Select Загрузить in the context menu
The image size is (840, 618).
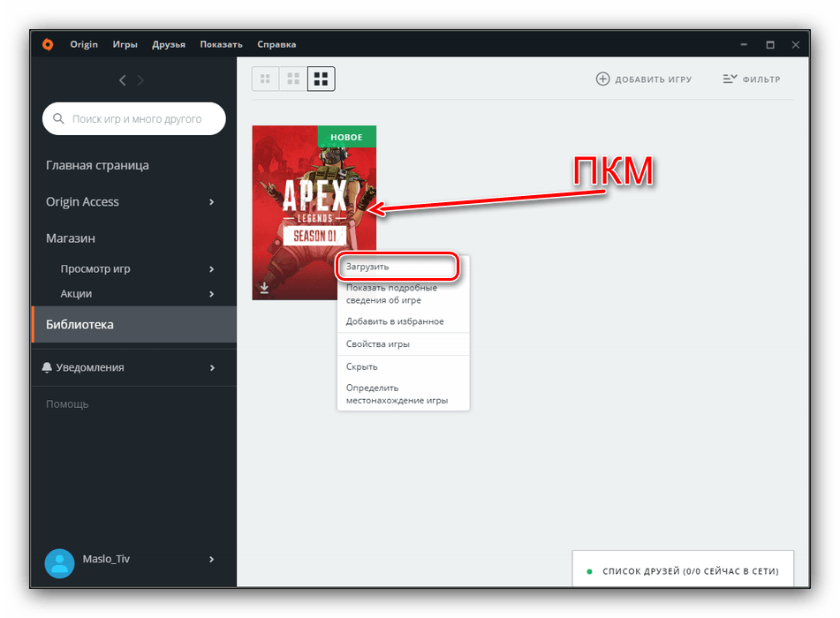tap(399, 267)
